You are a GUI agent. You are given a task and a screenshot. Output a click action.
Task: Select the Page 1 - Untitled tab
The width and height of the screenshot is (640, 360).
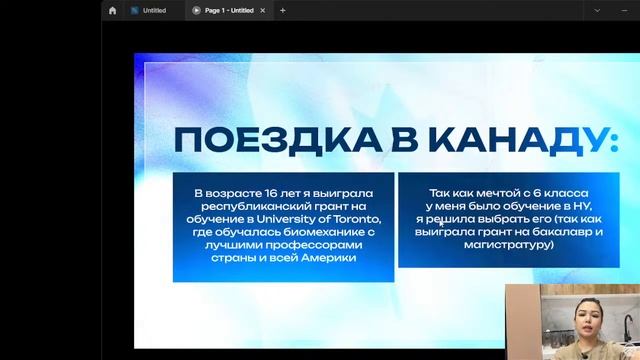tap(229, 11)
